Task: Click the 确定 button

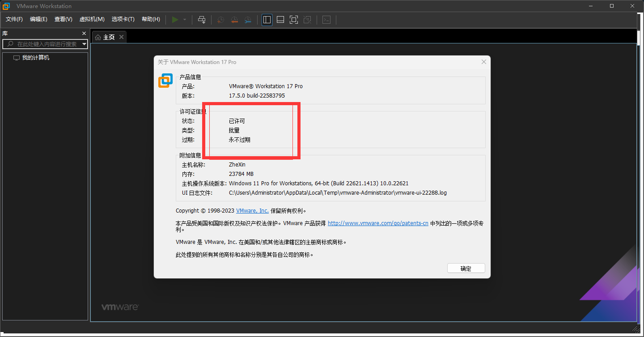Action: (x=466, y=269)
